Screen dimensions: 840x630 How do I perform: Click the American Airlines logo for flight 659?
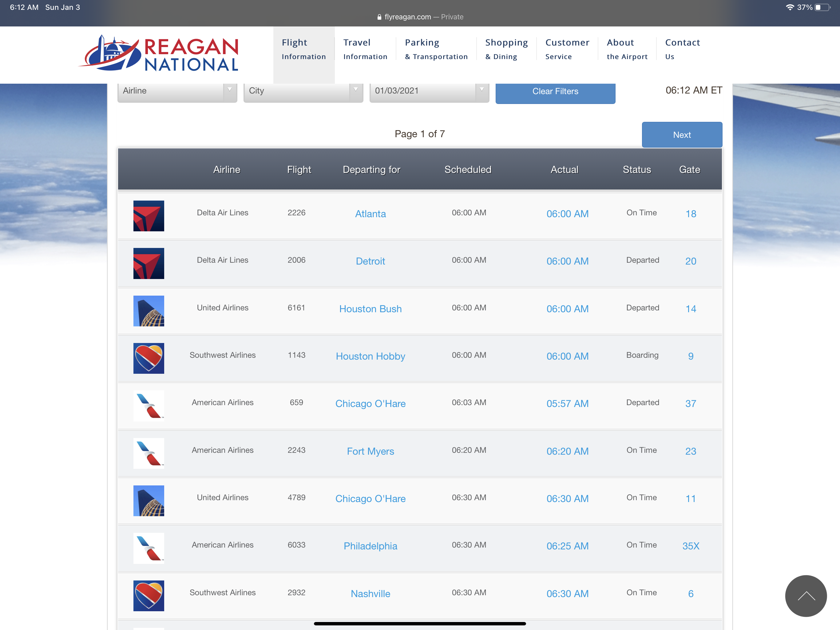(x=149, y=406)
